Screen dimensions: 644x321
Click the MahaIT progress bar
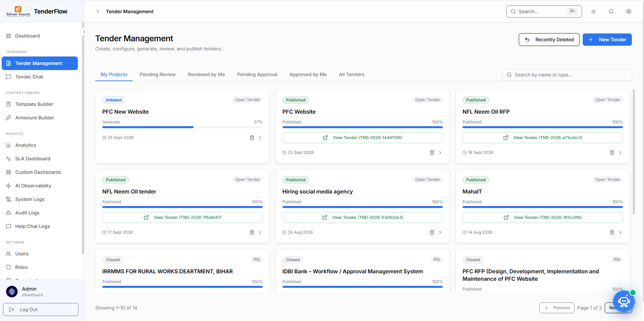543,207
